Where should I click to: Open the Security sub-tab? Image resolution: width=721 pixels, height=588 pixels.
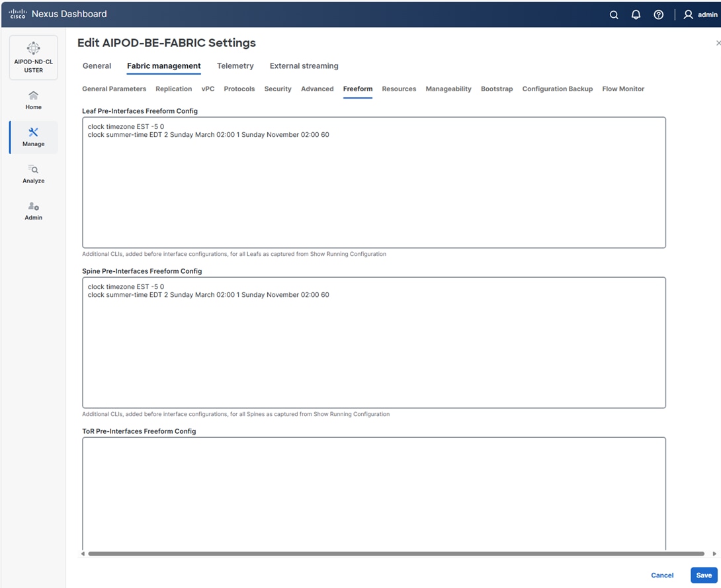[277, 89]
